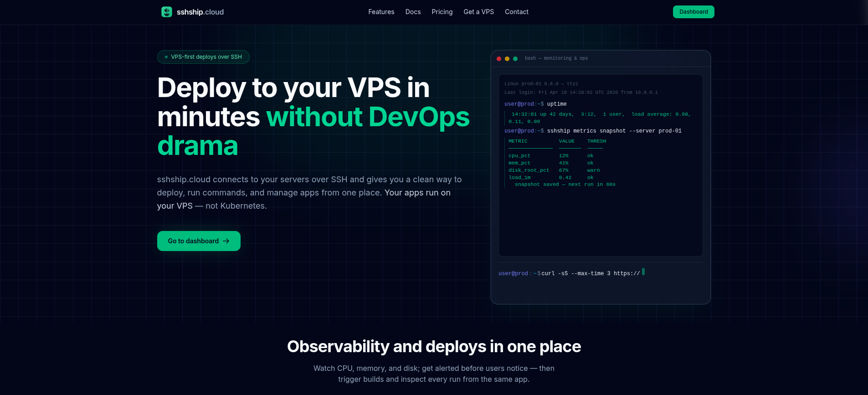Viewport: 868px width, 395px height.
Task: Click the THRESH column header
Action: tap(596, 141)
